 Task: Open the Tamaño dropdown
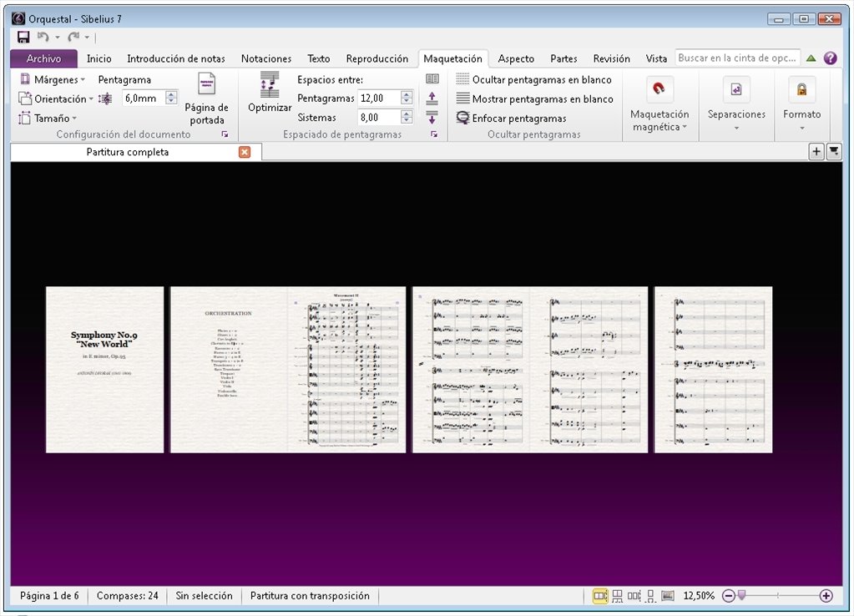pos(48,119)
